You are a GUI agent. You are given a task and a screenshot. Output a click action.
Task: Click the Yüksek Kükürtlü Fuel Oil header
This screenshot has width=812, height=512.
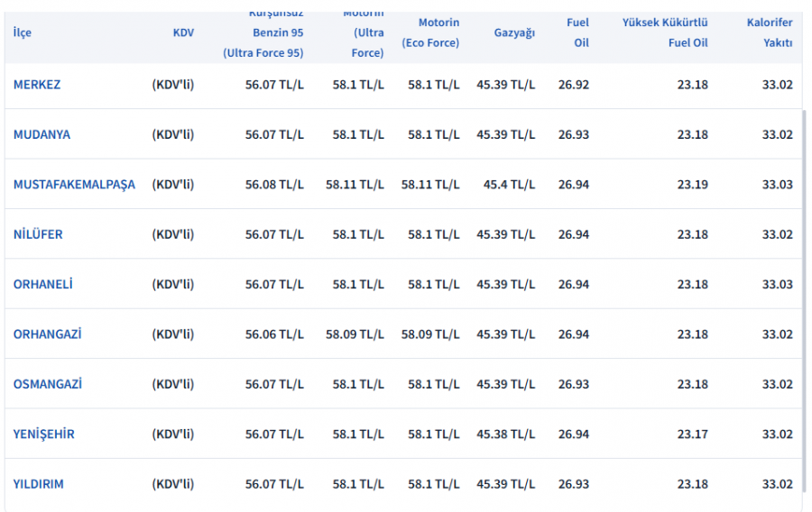click(665, 32)
